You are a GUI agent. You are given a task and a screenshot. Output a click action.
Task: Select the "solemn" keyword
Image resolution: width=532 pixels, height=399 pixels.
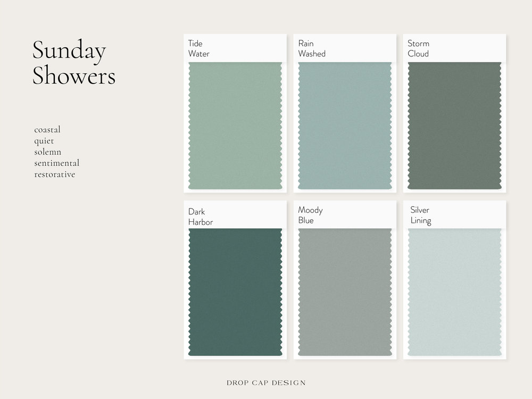click(x=48, y=152)
